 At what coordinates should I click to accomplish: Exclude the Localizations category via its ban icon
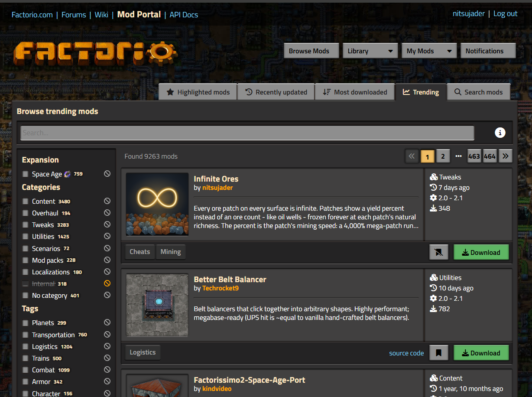(107, 272)
